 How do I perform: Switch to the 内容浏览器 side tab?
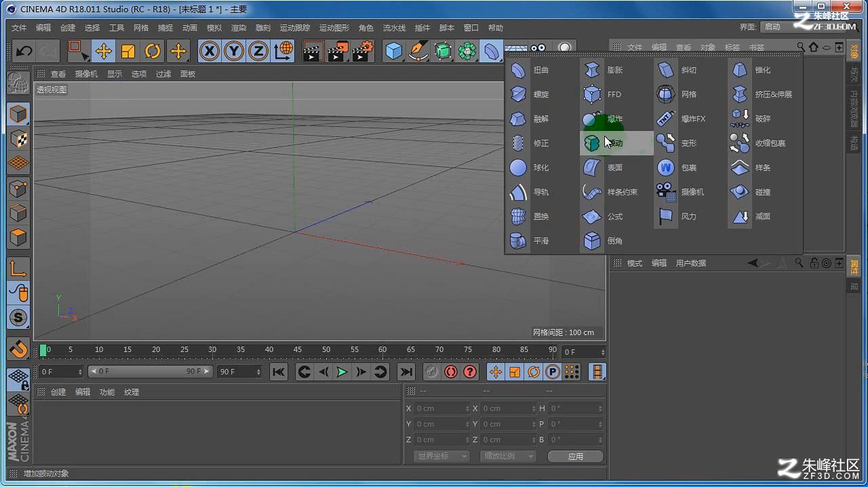(854, 109)
